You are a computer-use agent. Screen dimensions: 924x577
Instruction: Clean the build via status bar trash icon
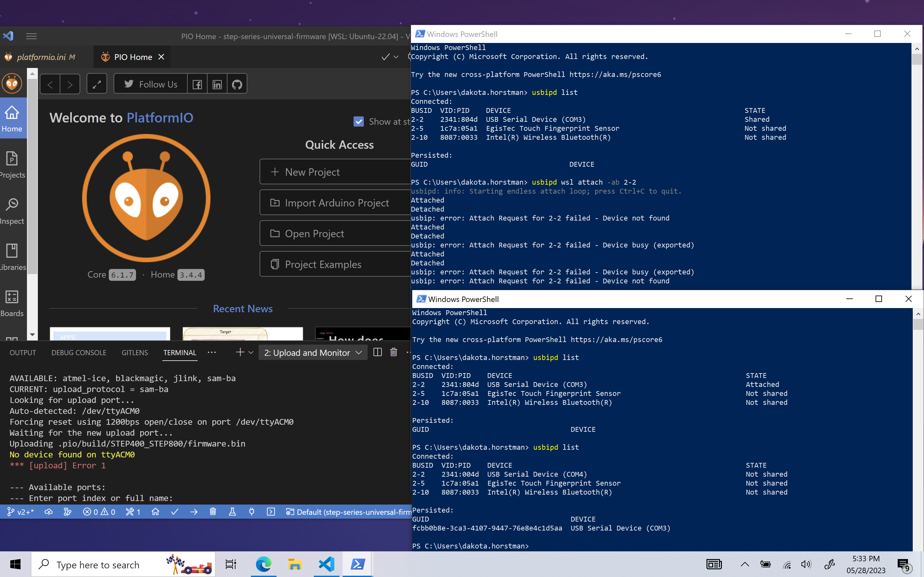click(213, 512)
